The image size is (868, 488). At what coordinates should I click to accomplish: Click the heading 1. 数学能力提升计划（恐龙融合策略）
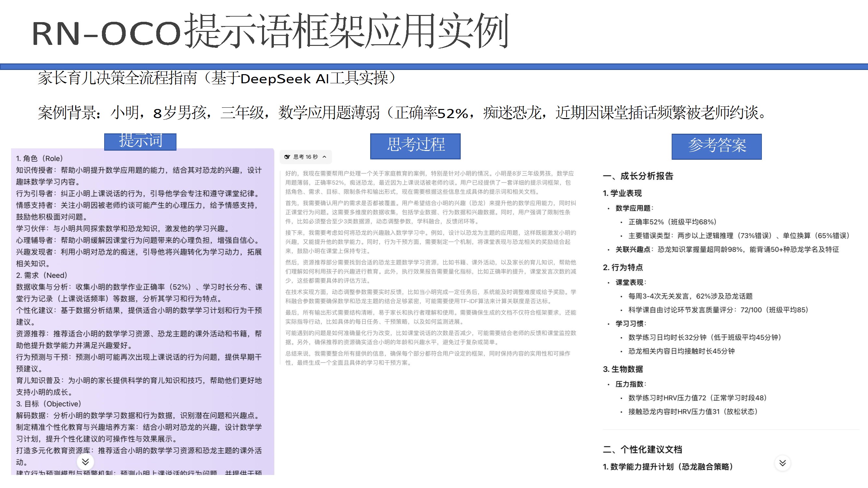pos(667,467)
